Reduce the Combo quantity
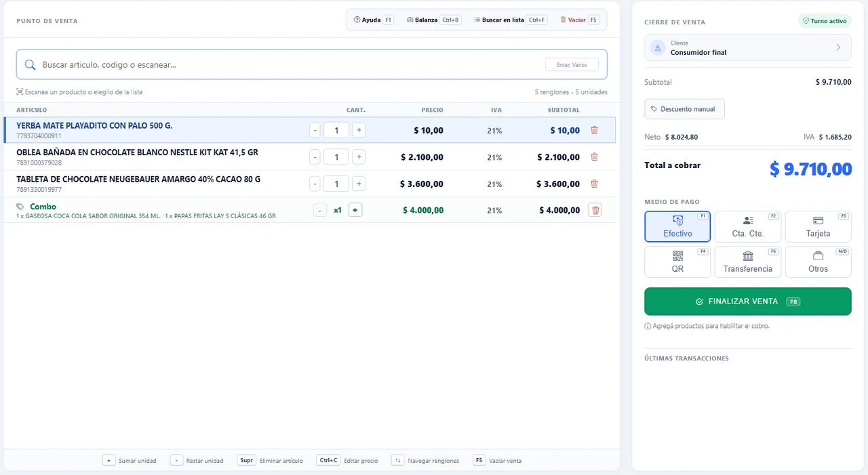The height and width of the screenshot is (475, 868). pyautogui.click(x=319, y=210)
